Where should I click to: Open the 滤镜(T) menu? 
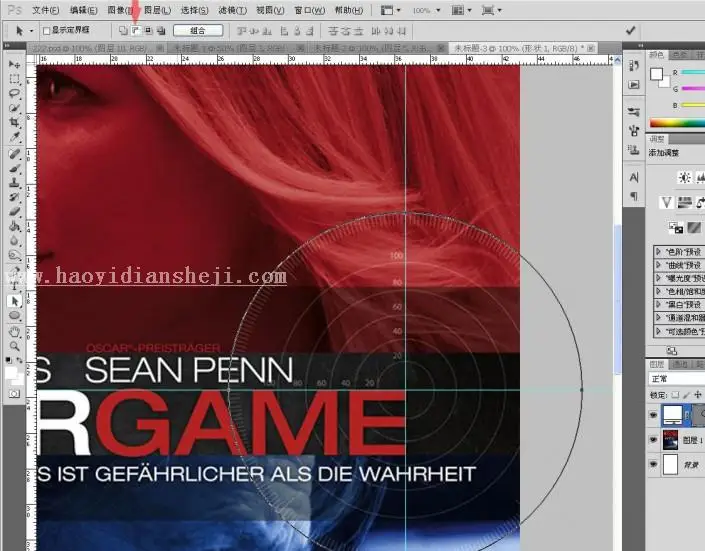pyautogui.click(x=232, y=10)
